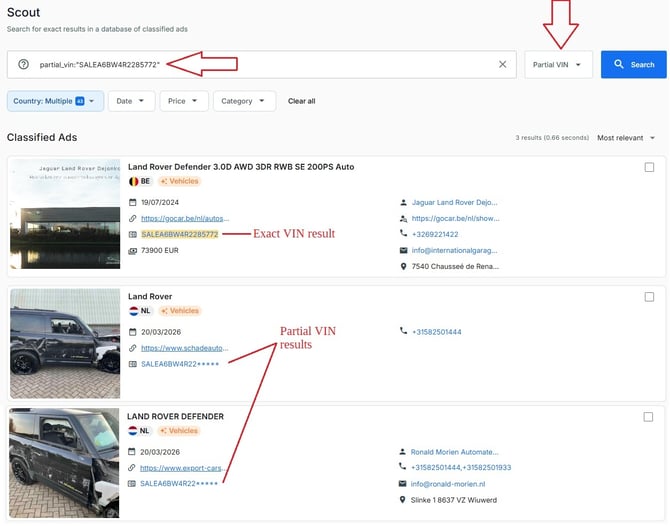Click the calendar icon in LAND ROVER DEFENDER ad
The width and height of the screenshot is (670, 526).
132,452
